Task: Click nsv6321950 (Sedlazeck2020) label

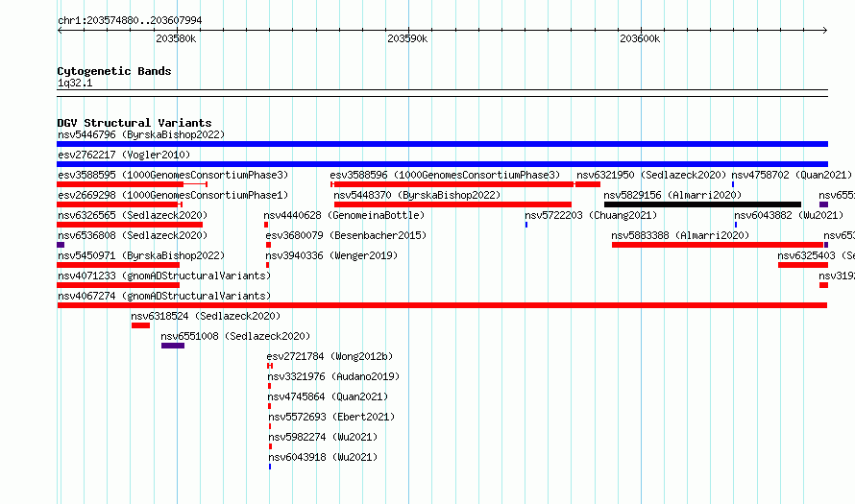Action: [651, 175]
